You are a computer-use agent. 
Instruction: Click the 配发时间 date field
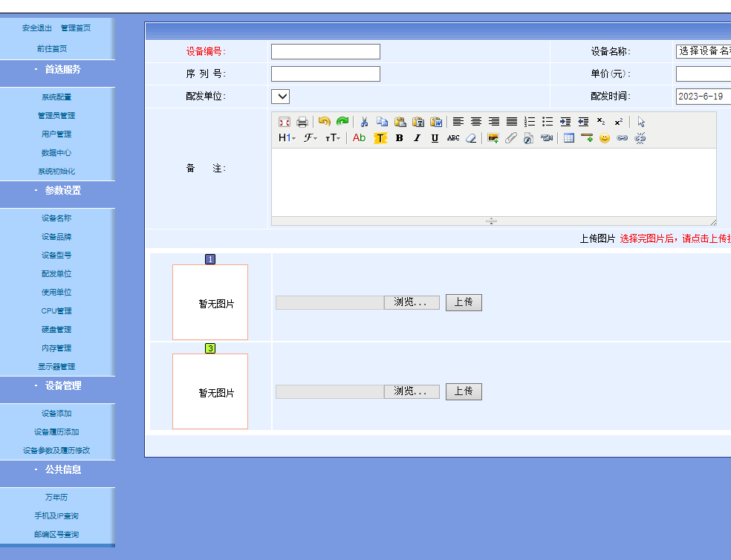704,97
